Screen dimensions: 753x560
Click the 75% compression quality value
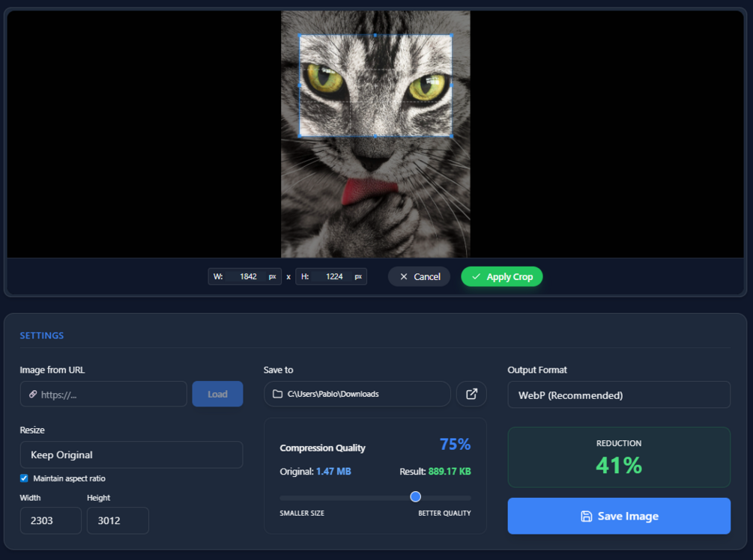[x=456, y=445]
